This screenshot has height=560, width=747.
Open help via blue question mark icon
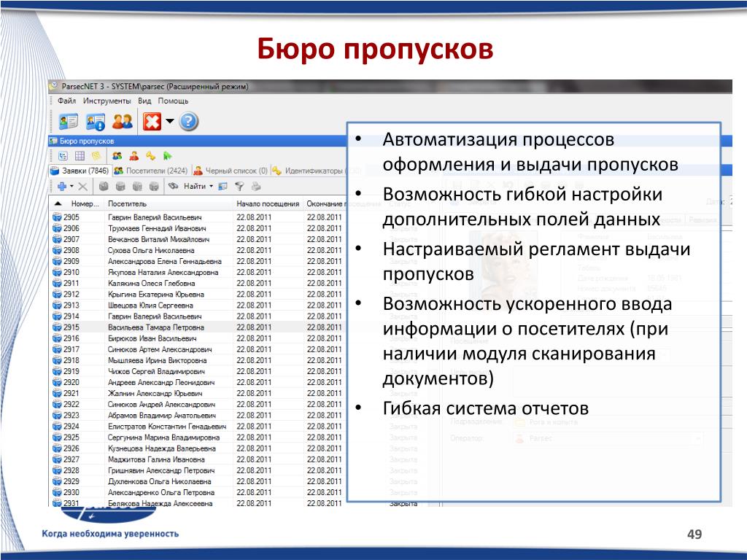(x=189, y=121)
